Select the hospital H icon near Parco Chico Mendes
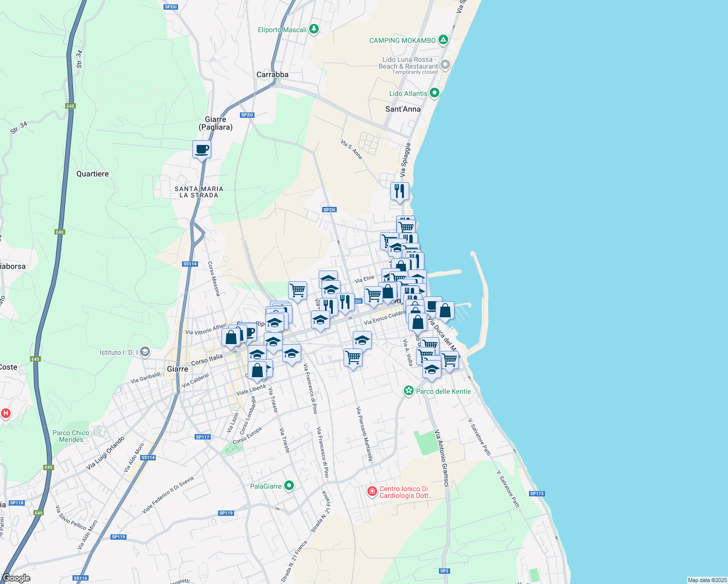Screen dimensions: 728x584 tap(6, 413)
